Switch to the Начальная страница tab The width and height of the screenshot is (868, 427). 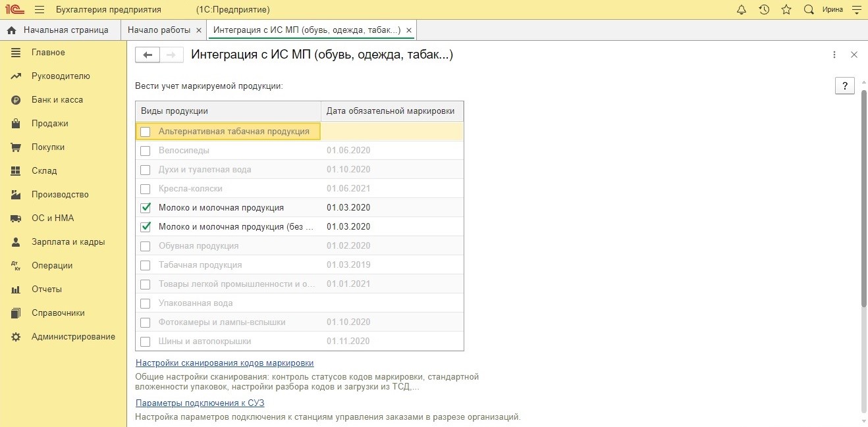(x=61, y=30)
